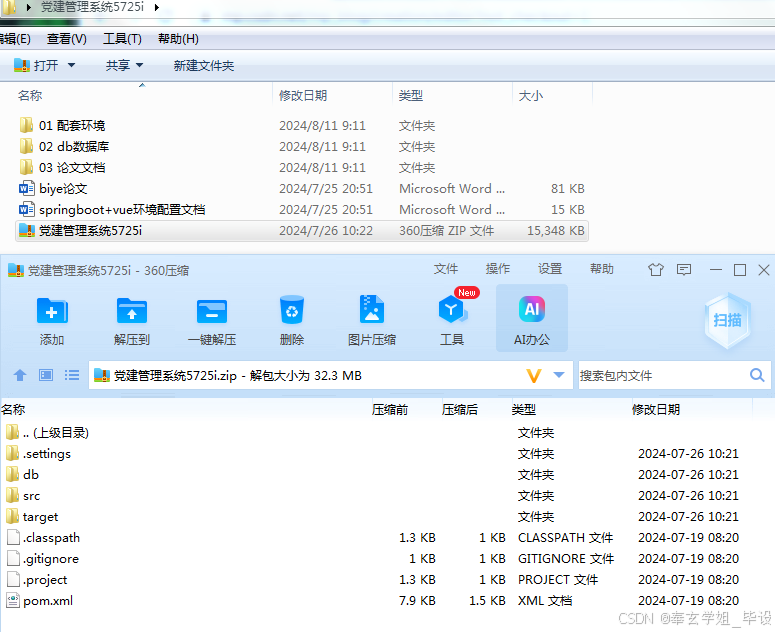The width and height of the screenshot is (775, 632).
Task: Open the feedback message icon in title bar
Action: (684, 270)
